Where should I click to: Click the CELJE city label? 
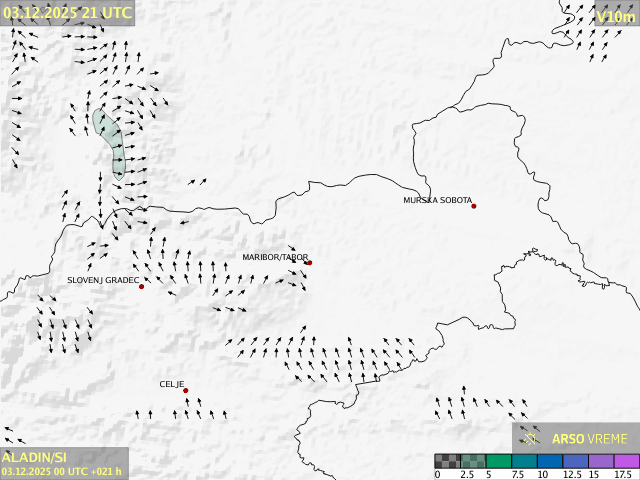tap(172, 384)
